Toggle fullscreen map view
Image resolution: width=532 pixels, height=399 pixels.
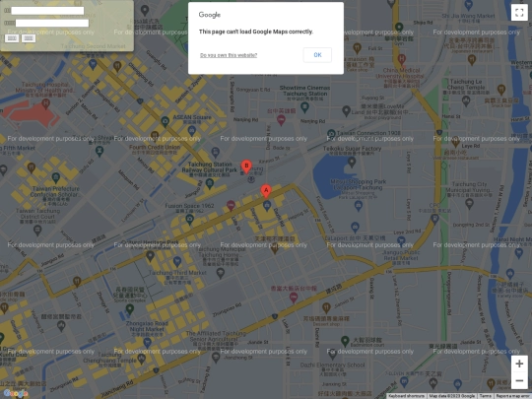click(x=519, y=13)
